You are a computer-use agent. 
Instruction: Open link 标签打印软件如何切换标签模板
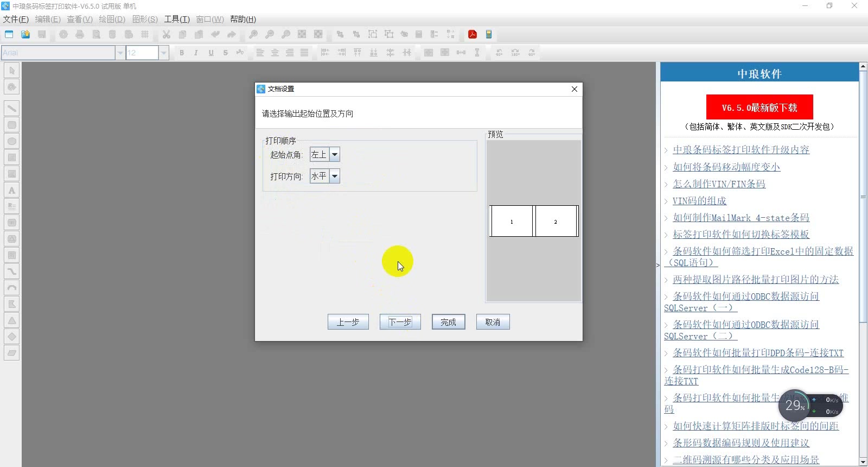(x=741, y=234)
